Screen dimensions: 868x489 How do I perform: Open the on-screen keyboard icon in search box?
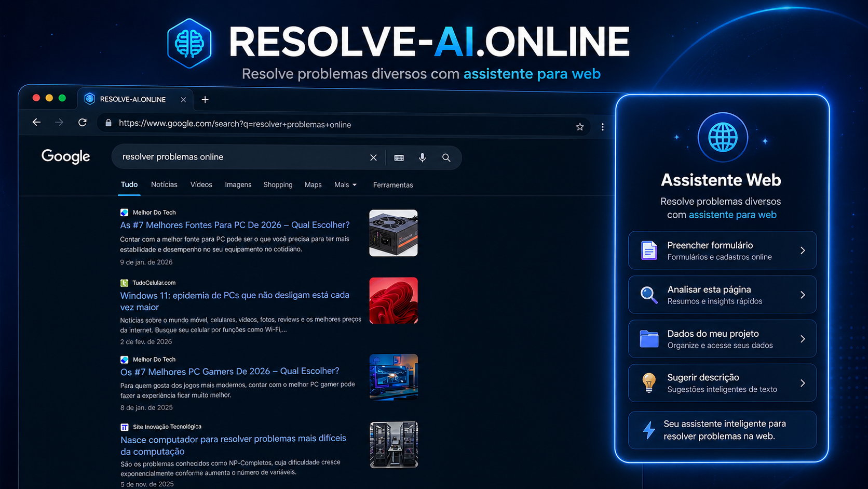[x=399, y=157]
